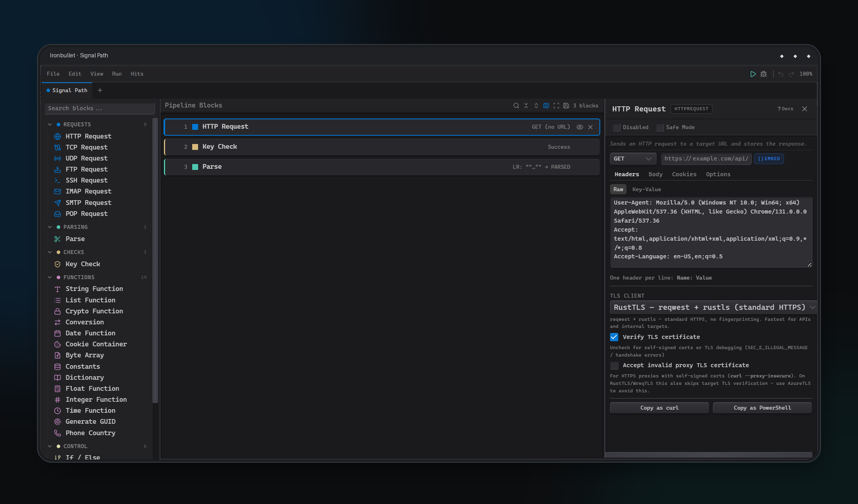Switch to the Options tab
The height and width of the screenshot is (504, 858).
coord(718,174)
